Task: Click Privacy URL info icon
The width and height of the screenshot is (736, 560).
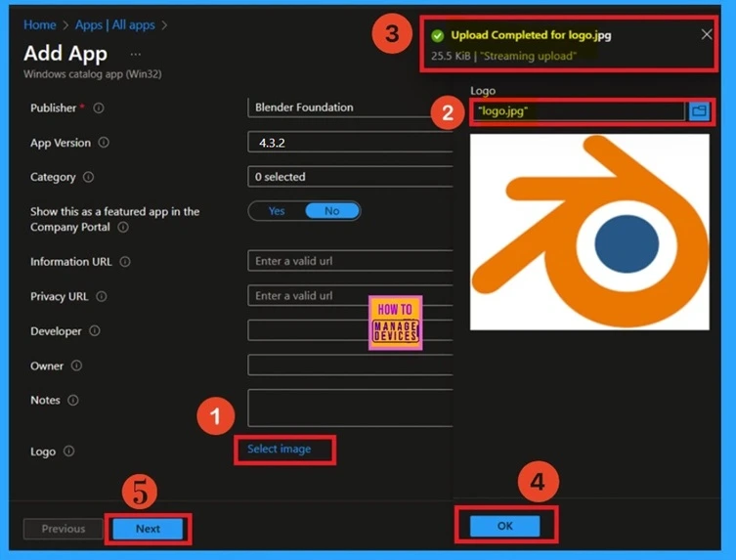Action: (101, 296)
